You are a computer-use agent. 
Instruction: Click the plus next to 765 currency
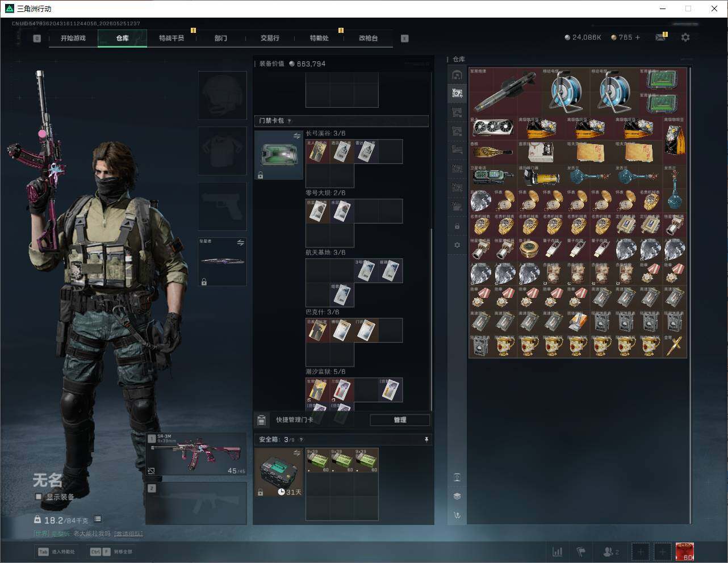pos(638,37)
